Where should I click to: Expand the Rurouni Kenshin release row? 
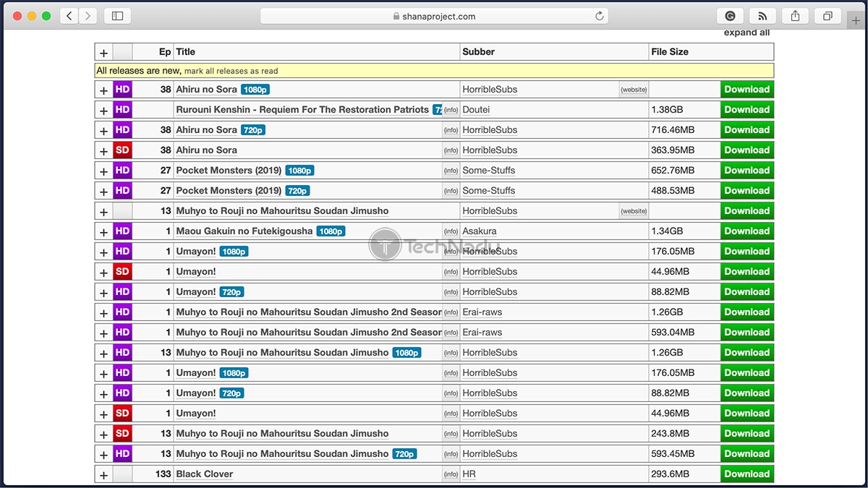(103, 110)
